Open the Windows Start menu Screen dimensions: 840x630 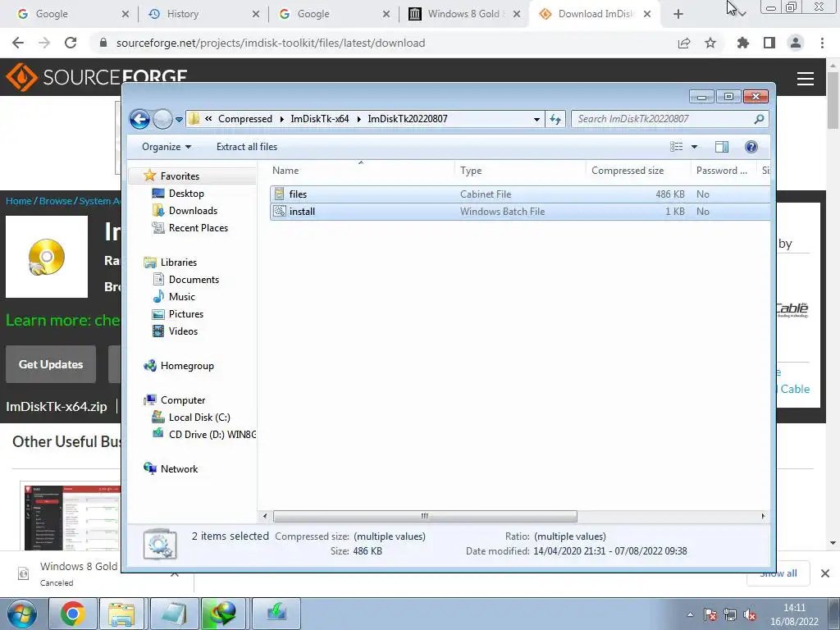22,614
